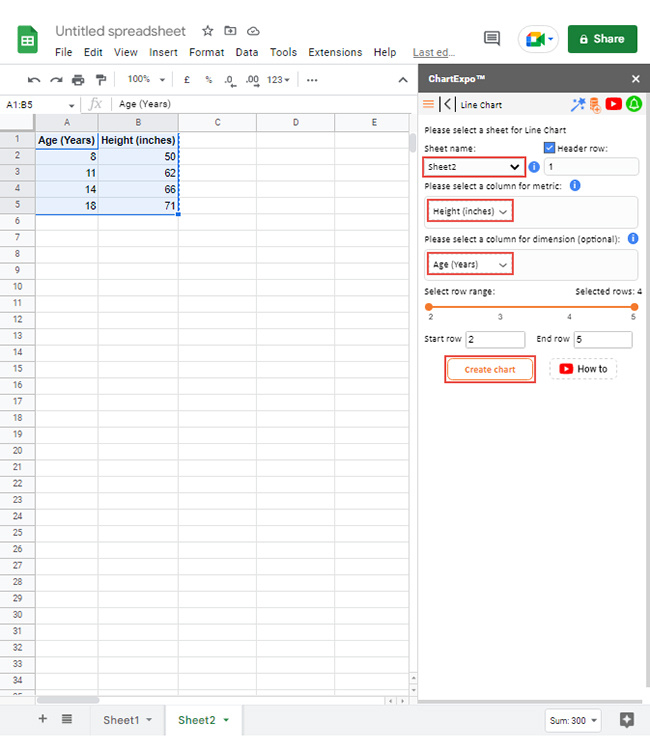Image resolution: width=650 pixels, height=750 pixels.
Task: Click the Create chart button
Action: point(490,369)
